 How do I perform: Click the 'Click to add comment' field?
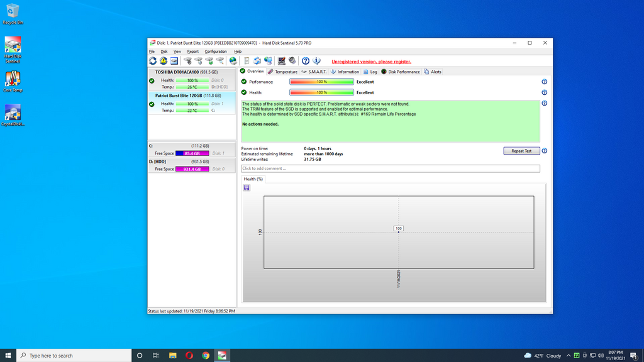(x=390, y=168)
